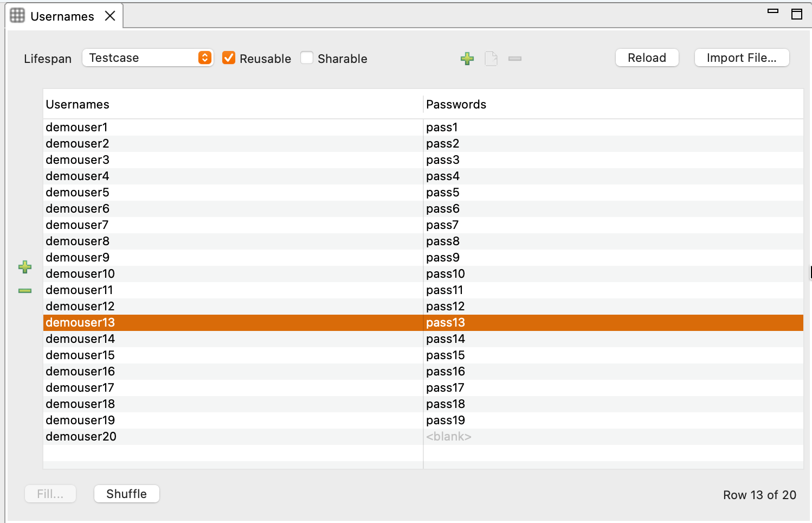The width and height of the screenshot is (812, 523).
Task: Click the Reload button
Action: coord(647,58)
